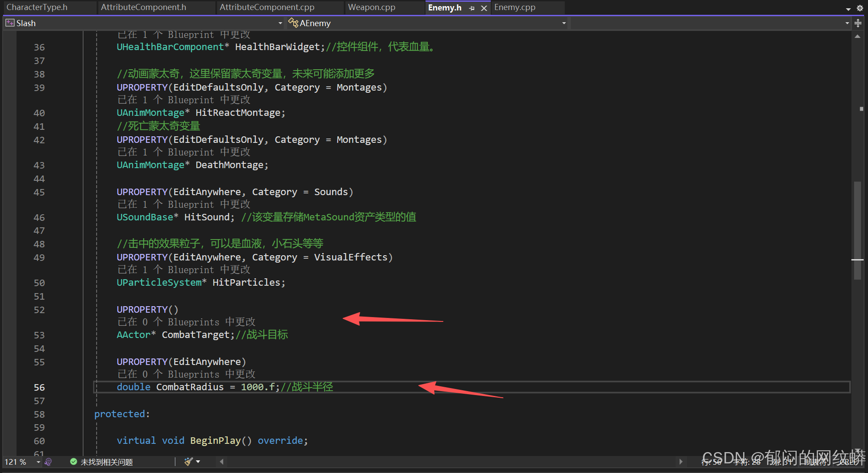Click the split editor window icon
This screenshot has height=473, width=868.
858,23
